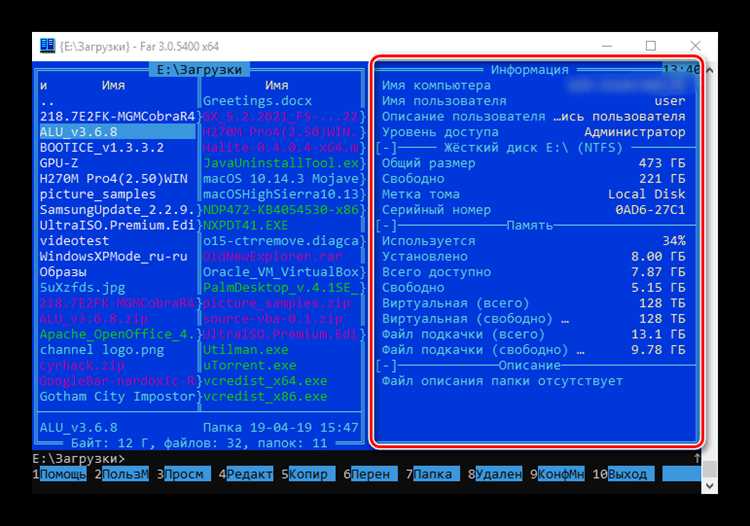Click the E:\Загрузки panel title
This screenshot has width=750, height=526.
click(199, 70)
